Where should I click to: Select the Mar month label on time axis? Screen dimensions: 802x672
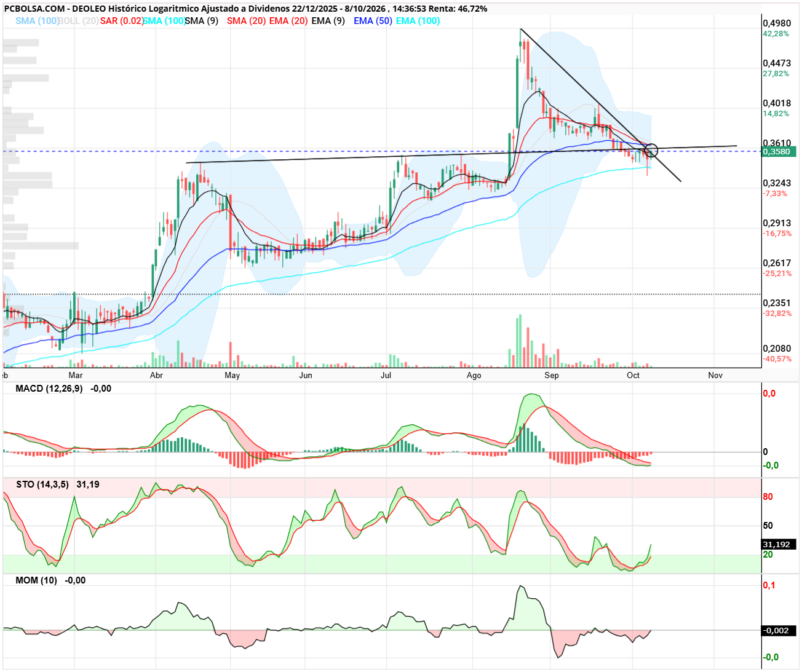pyautogui.click(x=76, y=375)
